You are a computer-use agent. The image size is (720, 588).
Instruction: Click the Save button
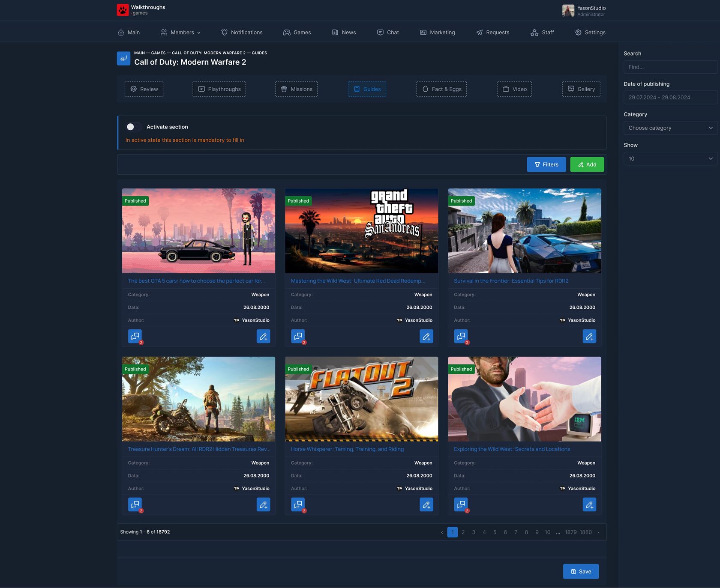coord(581,572)
